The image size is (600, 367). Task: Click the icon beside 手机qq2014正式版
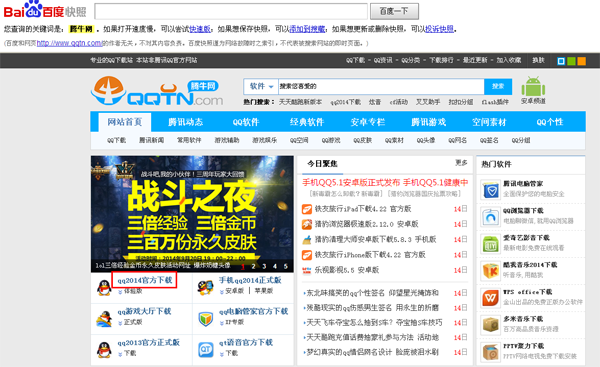tap(205, 287)
